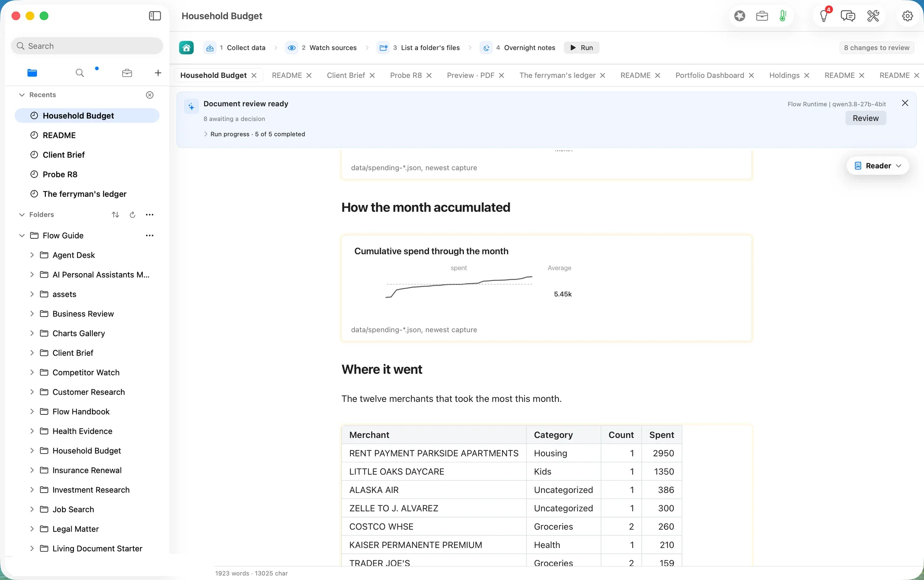Image resolution: width=924 pixels, height=580 pixels.
Task: Click the plus icon to add new
Action: click(158, 73)
